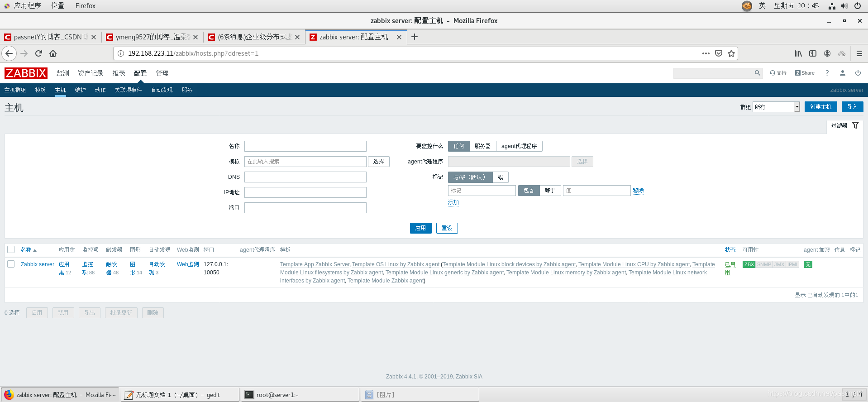Open the Firefox account icon
Screen dimensions: 868x402
827,53
